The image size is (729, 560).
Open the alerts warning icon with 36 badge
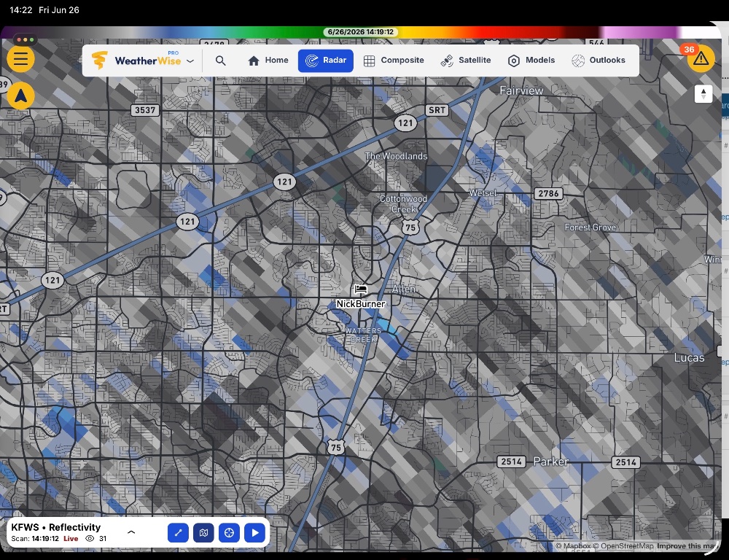pyautogui.click(x=701, y=58)
